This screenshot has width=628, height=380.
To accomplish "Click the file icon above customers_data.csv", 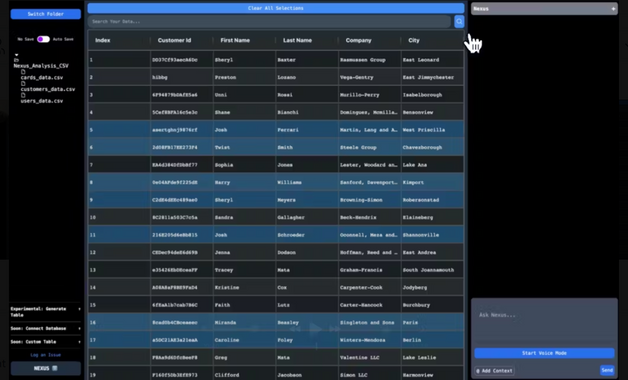I will (x=23, y=84).
